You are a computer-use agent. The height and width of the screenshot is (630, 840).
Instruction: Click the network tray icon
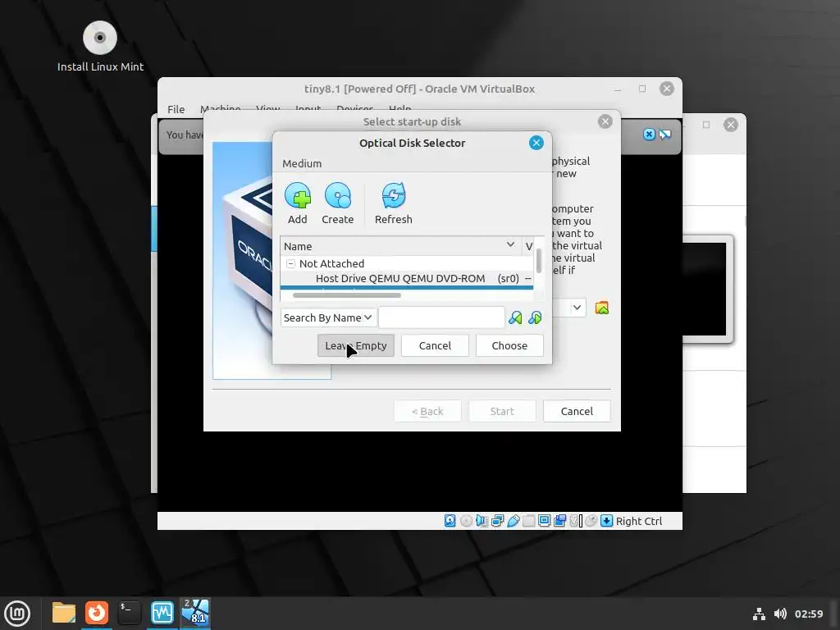(759, 614)
